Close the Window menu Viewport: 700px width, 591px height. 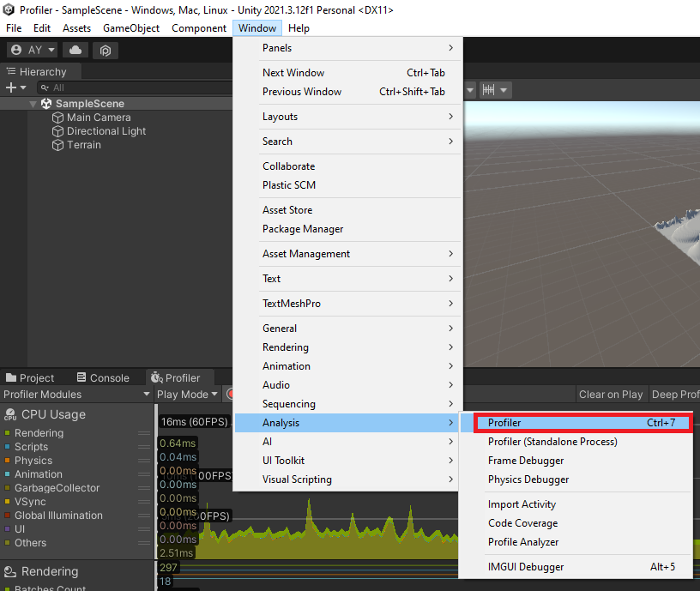point(257,28)
